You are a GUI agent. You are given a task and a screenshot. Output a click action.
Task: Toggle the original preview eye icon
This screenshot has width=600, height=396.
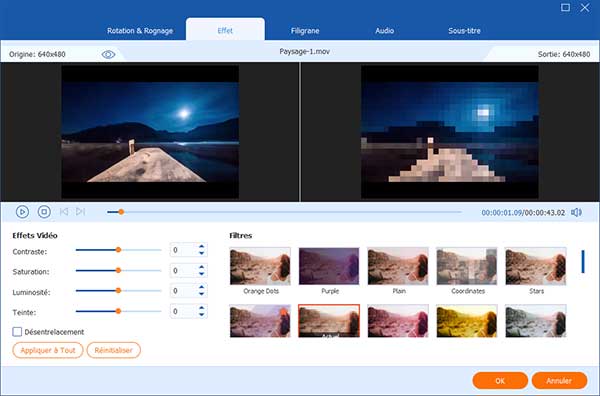coord(108,55)
